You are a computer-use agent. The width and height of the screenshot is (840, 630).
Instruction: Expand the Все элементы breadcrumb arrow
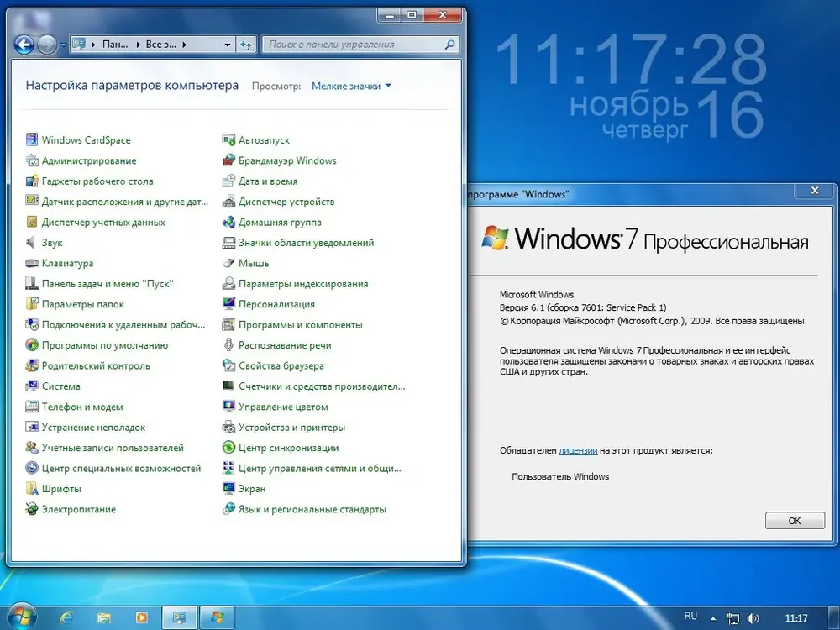tap(184, 45)
